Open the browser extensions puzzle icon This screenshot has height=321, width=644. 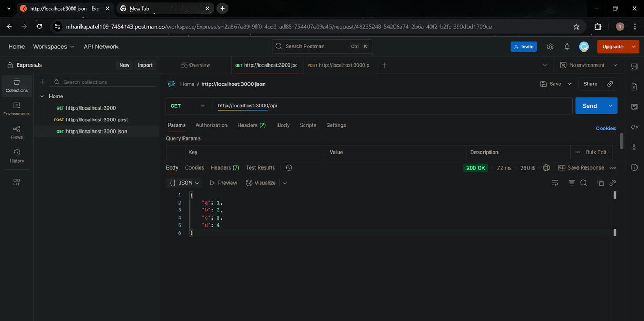coord(598,26)
